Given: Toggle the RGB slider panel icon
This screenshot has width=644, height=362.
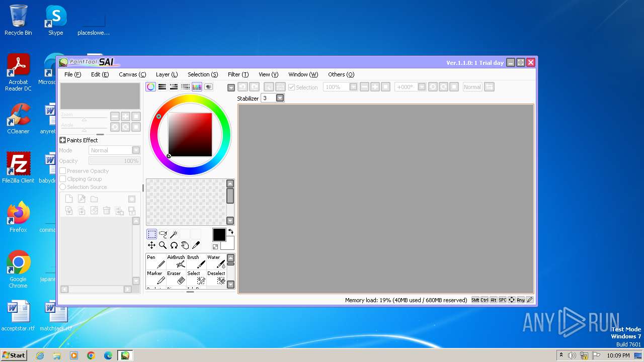Looking at the screenshot, I should [162, 87].
